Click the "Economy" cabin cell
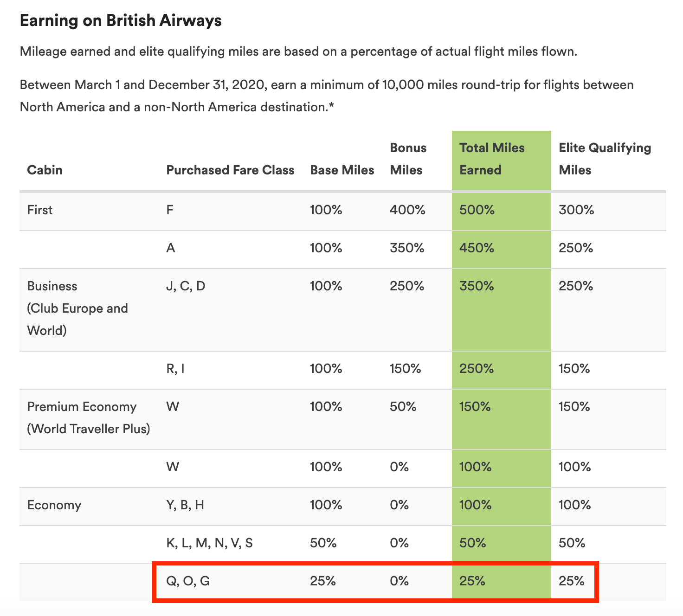683x616 pixels. pos(54,505)
